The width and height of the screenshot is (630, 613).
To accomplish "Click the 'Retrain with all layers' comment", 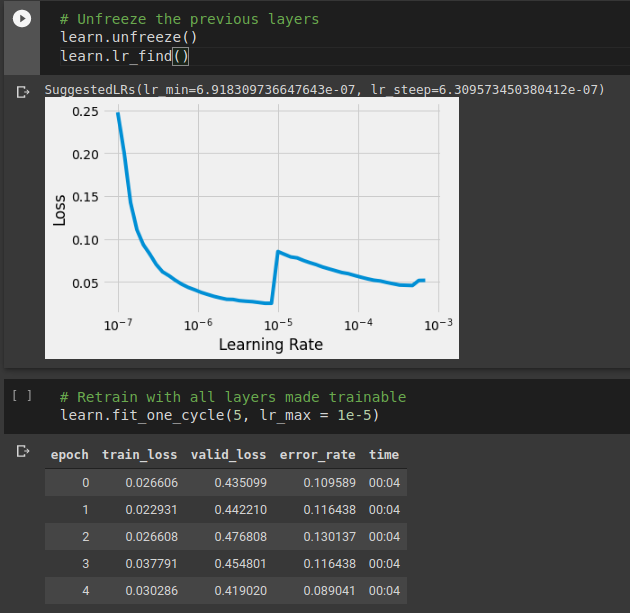I will [232, 397].
